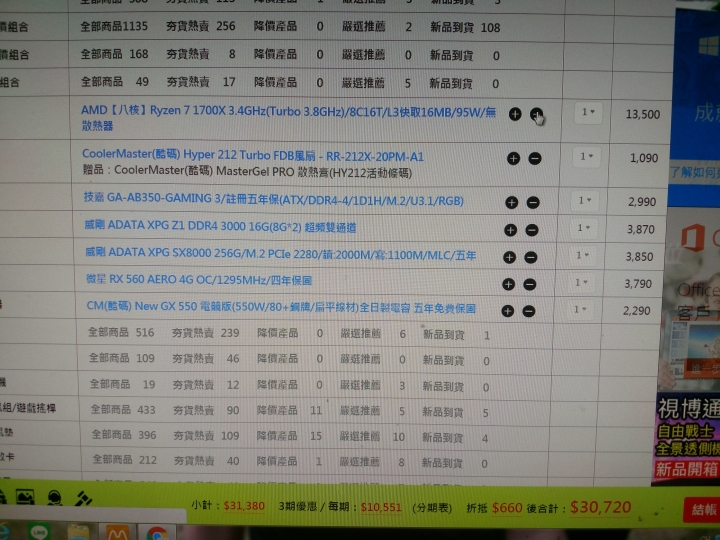
Task: Click the $10,551 per-period amount
Action: pyautogui.click(x=381, y=507)
